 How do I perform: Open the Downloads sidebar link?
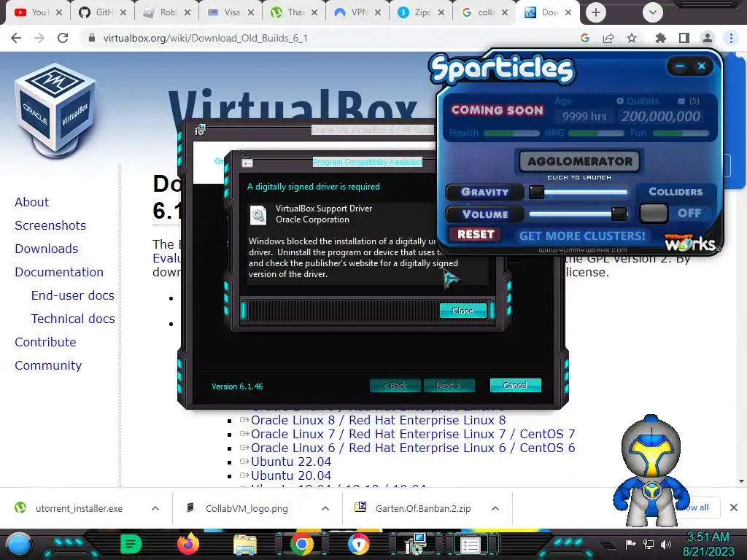coord(46,249)
